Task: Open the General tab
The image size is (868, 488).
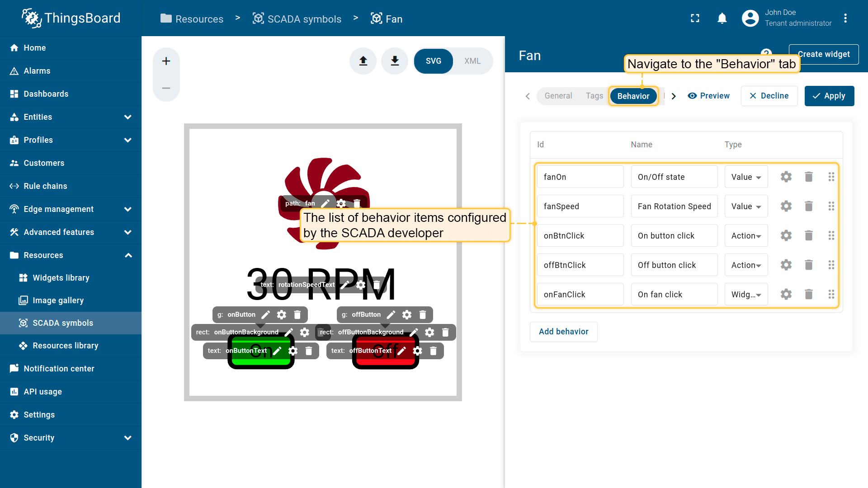Action: pos(558,96)
